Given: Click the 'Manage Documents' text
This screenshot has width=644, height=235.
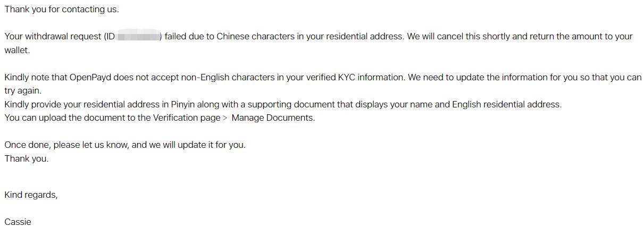Looking at the screenshot, I should pyautogui.click(x=273, y=117).
